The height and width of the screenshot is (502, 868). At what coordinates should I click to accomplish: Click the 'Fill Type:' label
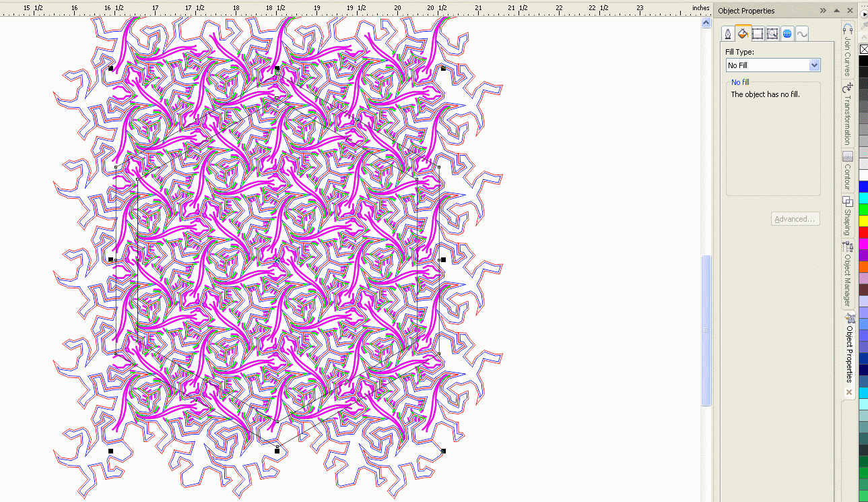point(739,52)
